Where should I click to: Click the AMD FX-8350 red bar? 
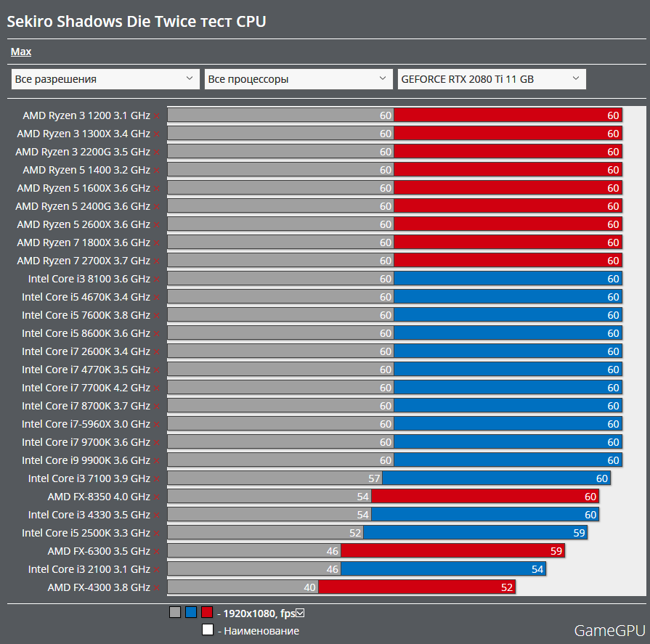[484, 497]
